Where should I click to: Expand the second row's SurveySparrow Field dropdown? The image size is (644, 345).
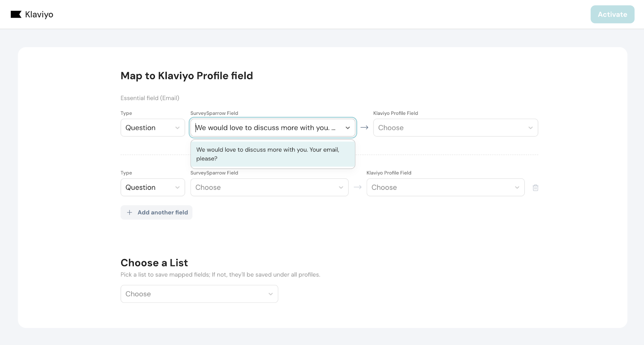(269, 187)
